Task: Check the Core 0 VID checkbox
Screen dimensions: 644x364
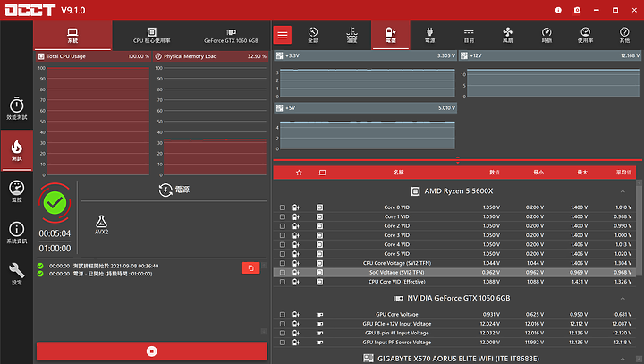Action: [283, 207]
